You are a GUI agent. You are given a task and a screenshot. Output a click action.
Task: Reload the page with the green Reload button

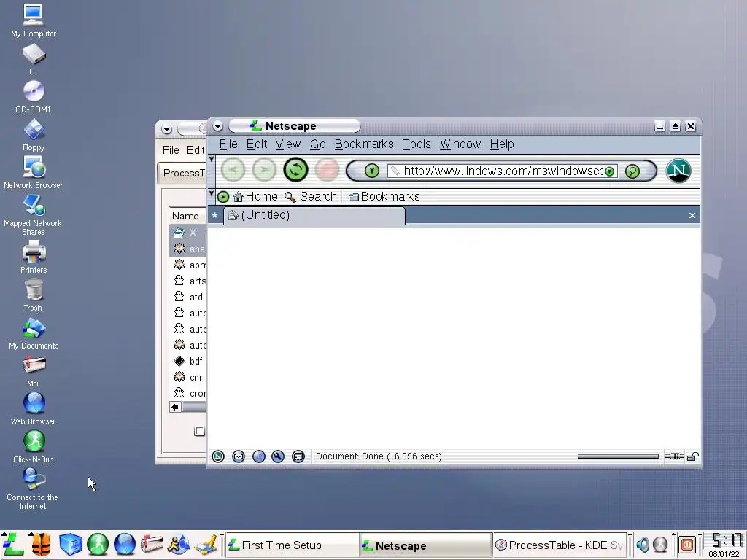pos(295,170)
